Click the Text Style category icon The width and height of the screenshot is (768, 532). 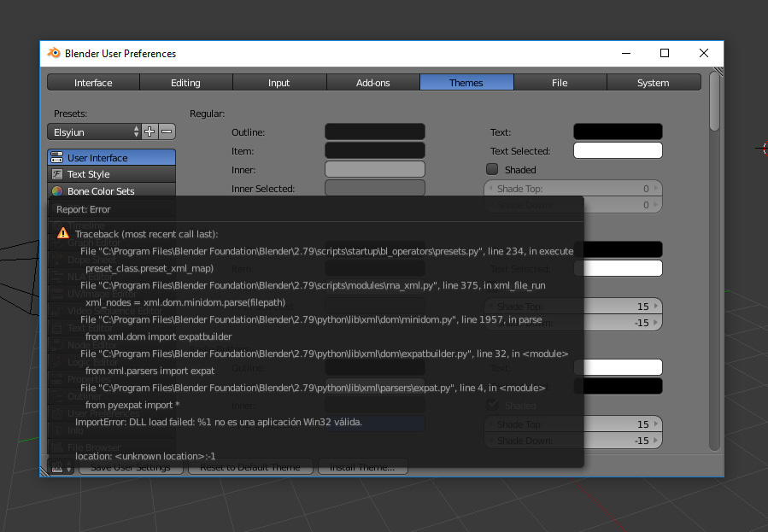57,174
